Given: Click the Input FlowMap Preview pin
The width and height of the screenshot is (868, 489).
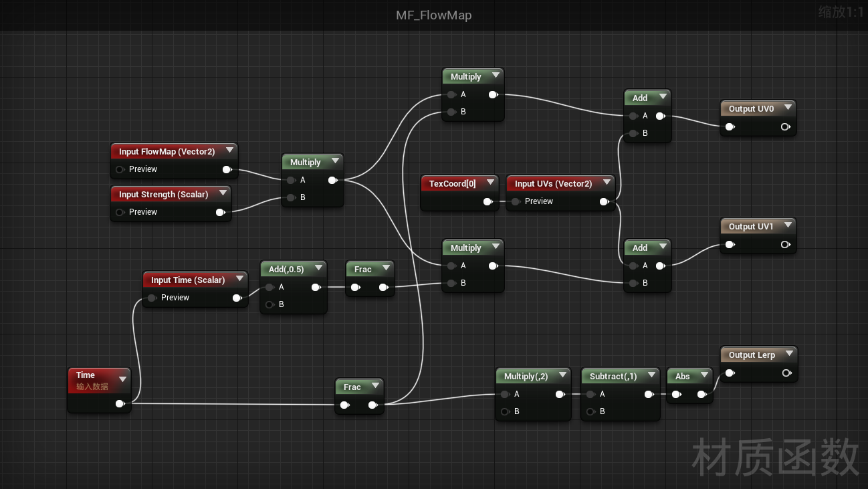Looking at the screenshot, I should point(120,169).
